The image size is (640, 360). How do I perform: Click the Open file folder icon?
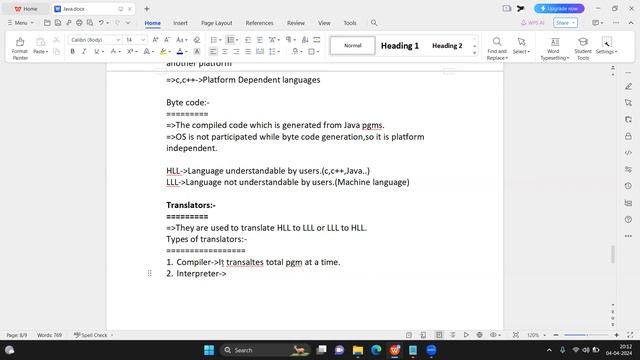click(47, 23)
